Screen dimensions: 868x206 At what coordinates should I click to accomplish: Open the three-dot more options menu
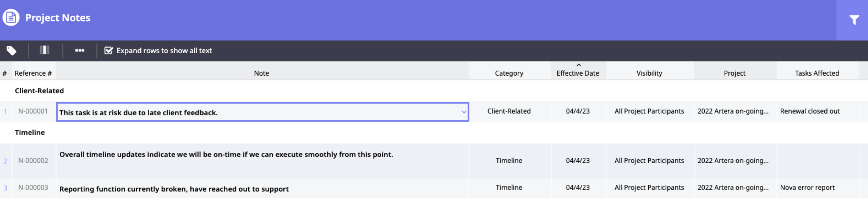point(79,50)
